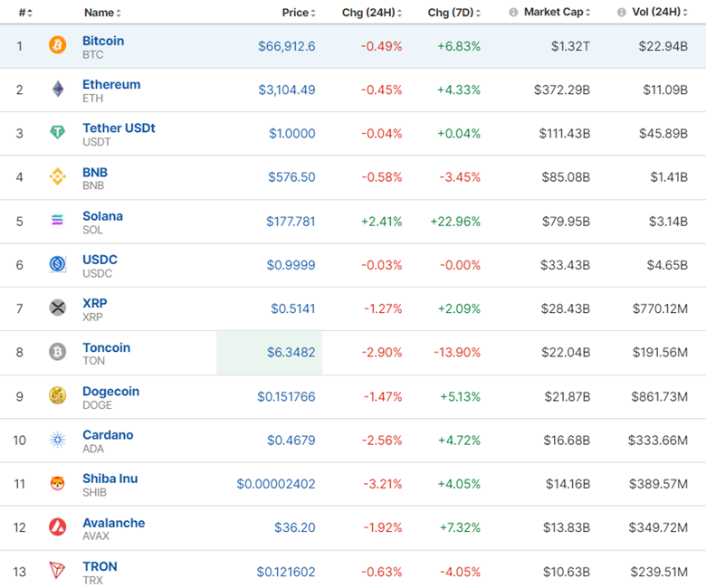Sort by Market Cap column
Viewport: 706px width, 588px height.
pos(557,12)
